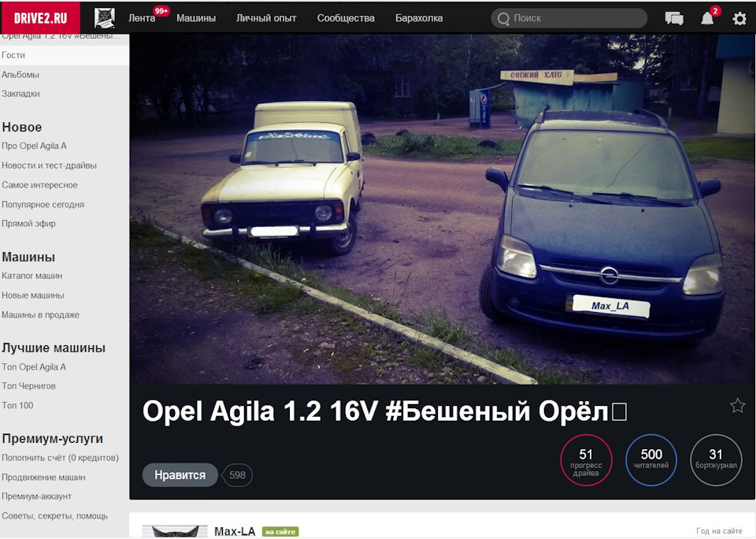
Task: Click the Новое sidebar heading
Action: 22,128
